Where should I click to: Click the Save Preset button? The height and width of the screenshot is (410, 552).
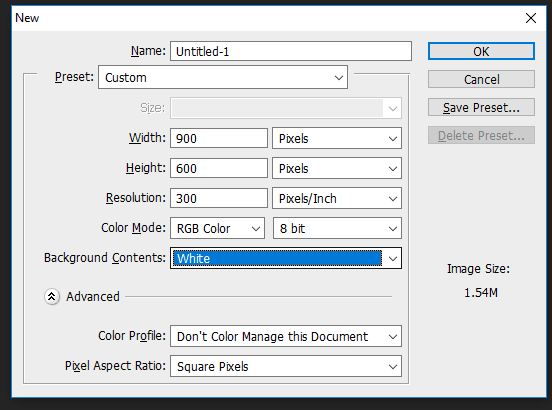click(481, 107)
